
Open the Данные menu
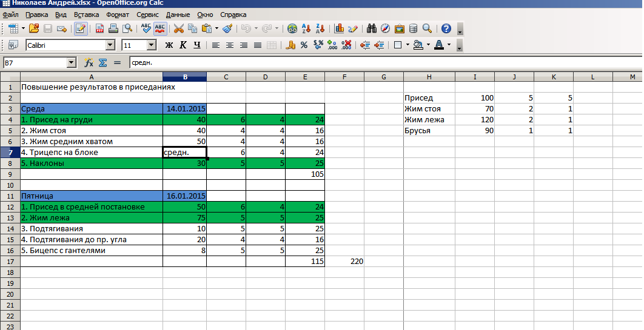point(178,14)
